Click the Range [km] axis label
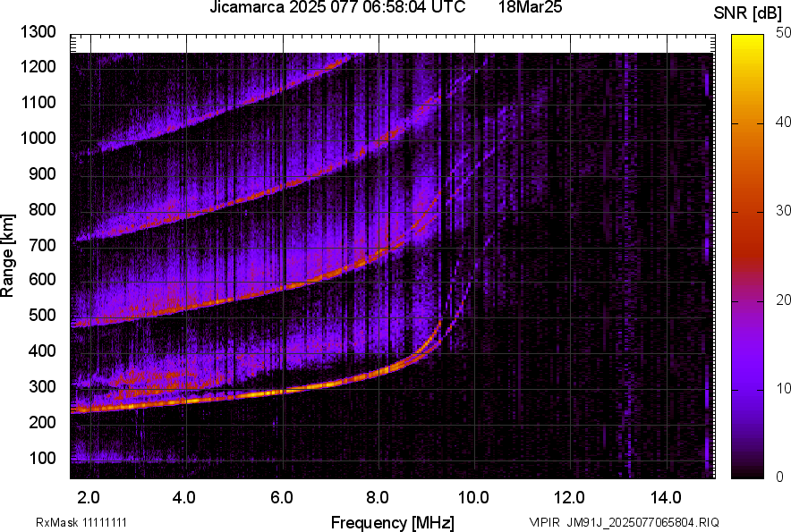The image size is (791, 532). pyautogui.click(x=7, y=256)
